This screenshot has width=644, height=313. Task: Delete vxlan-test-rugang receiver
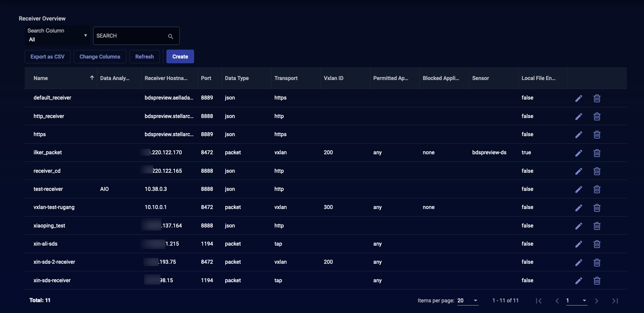coord(597,208)
